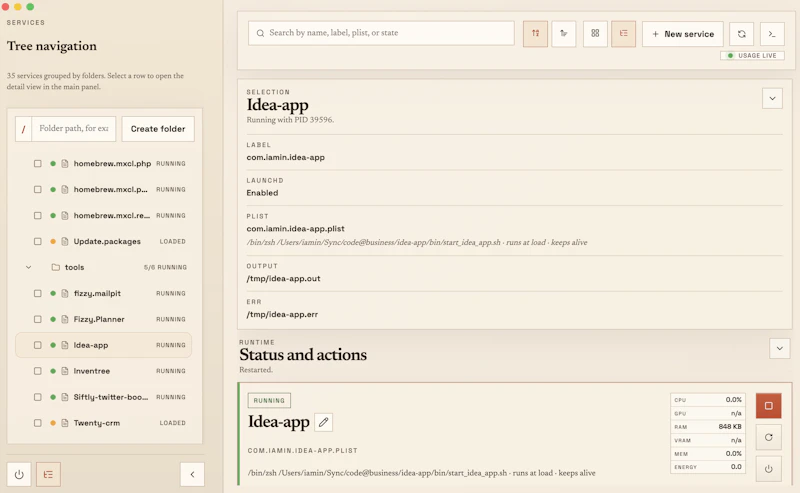Image resolution: width=800 pixels, height=493 pixels.
Task: Check the homebrew.mxcl.p... row checkbox
Action: point(38,189)
